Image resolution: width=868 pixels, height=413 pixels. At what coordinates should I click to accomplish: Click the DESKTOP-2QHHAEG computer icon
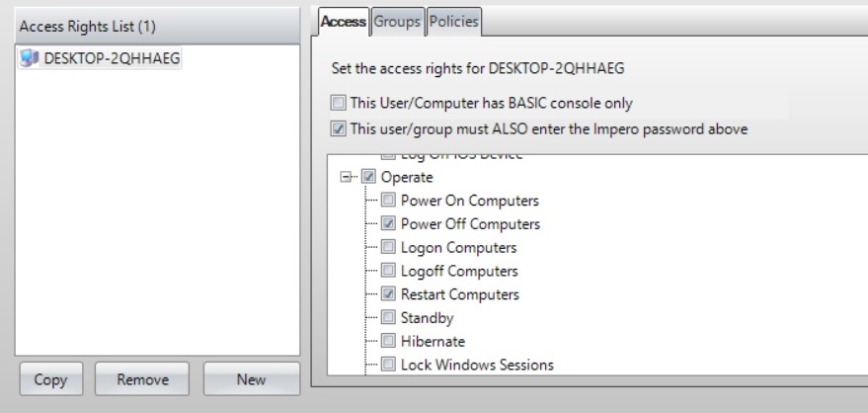point(29,58)
